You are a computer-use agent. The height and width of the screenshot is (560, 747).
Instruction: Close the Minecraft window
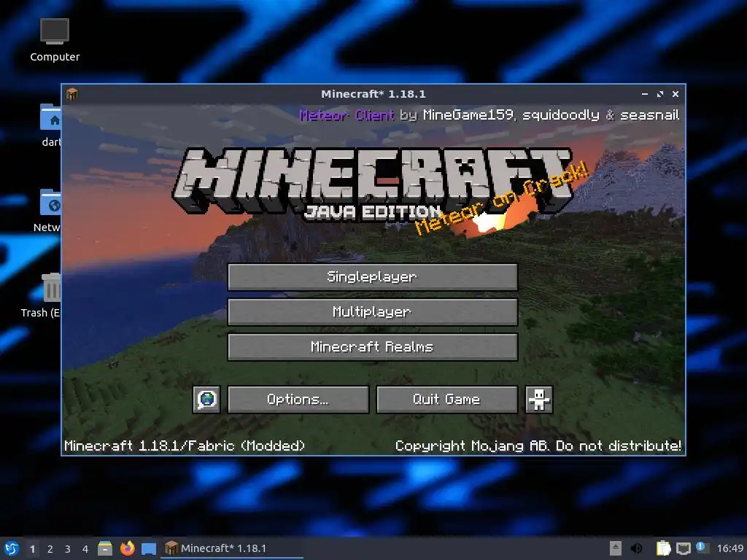[676, 94]
